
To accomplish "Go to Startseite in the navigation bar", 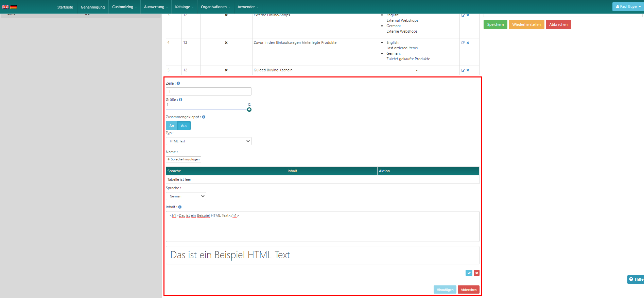I will [65, 7].
